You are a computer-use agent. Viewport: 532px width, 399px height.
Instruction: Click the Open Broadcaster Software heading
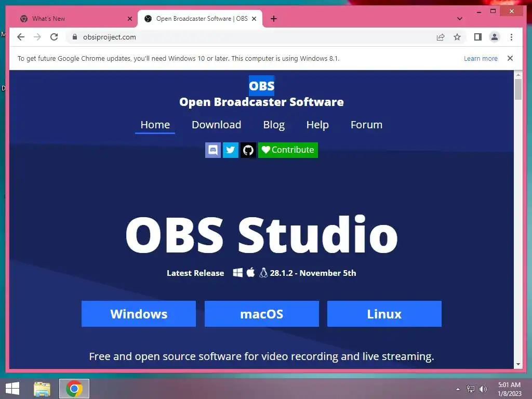tap(262, 102)
